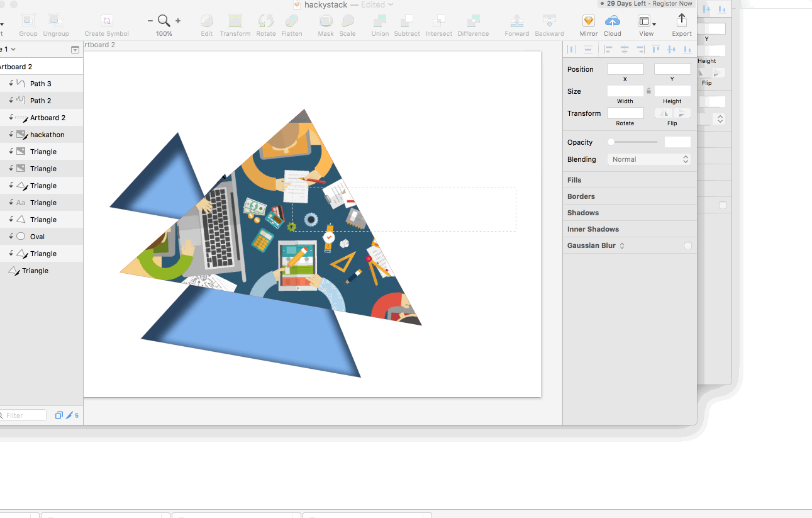Click the Width size field

pos(625,91)
